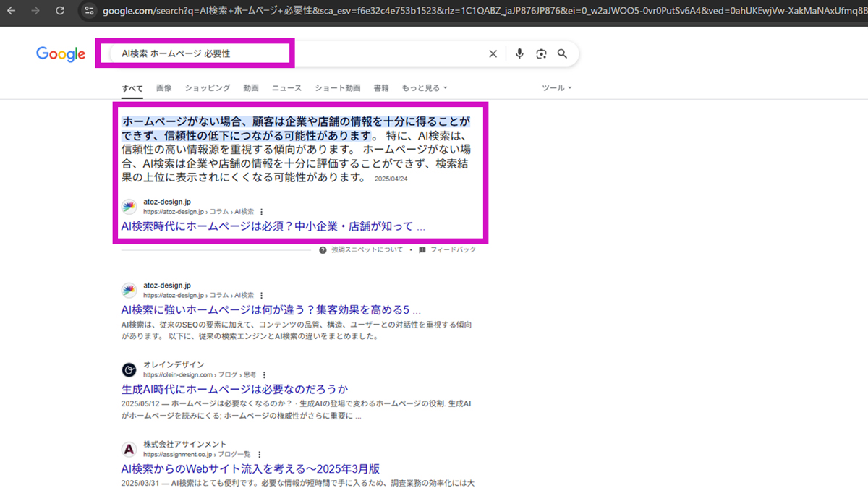Screen dimensions: 868x488
Task: Click オレインデザイン favicon
Action: pyautogui.click(x=129, y=369)
